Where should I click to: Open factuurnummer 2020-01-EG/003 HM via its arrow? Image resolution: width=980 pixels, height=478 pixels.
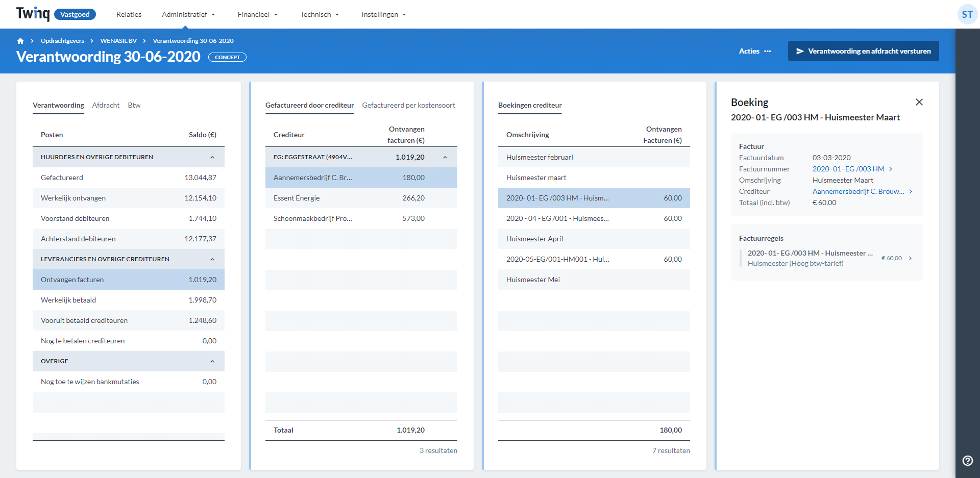click(x=892, y=169)
